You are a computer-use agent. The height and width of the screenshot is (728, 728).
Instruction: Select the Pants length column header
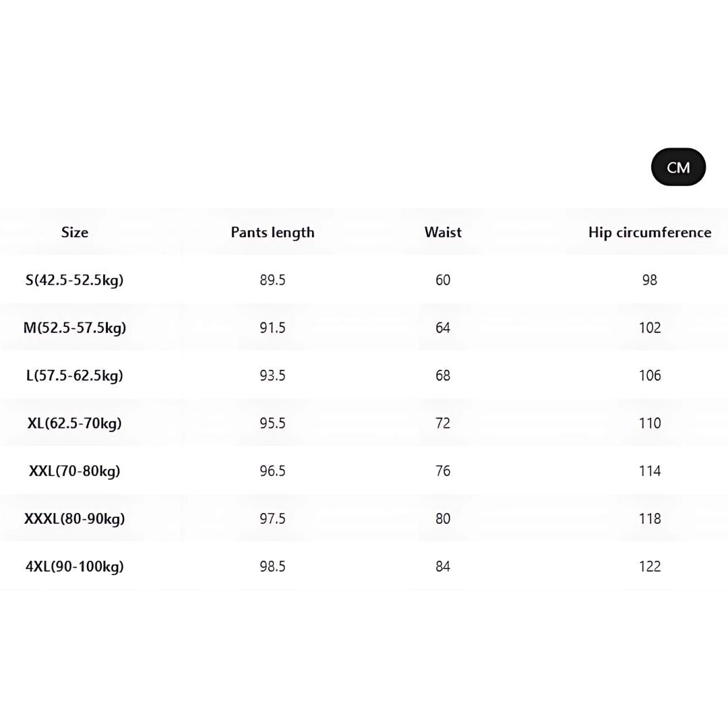click(272, 232)
